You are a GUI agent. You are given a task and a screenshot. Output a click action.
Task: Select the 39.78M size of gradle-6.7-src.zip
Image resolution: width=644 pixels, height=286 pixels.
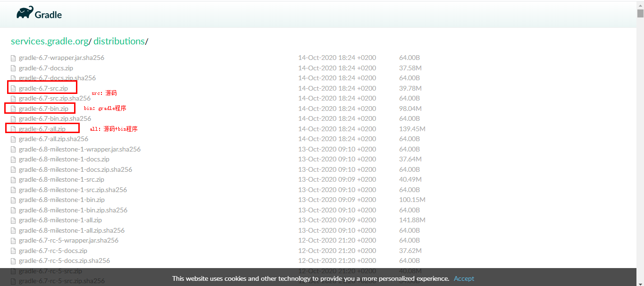click(x=410, y=88)
